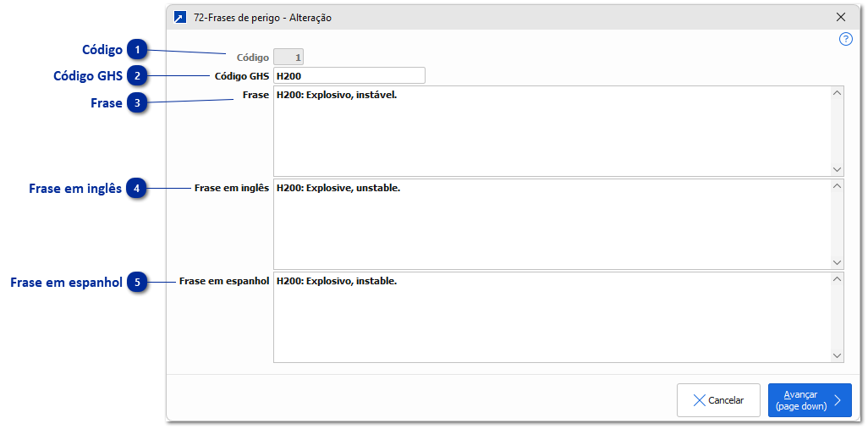The height and width of the screenshot is (429, 868).
Task: Click the blue help question mark icon
Action: pos(845,39)
